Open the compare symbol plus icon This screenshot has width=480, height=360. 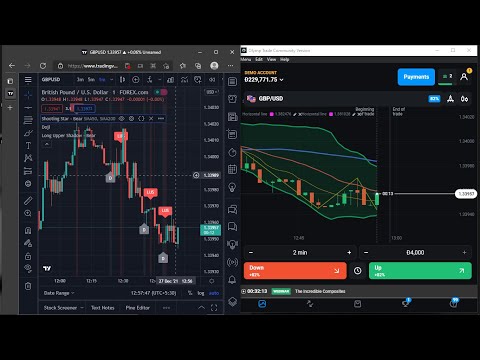pyautogui.click(x=136, y=80)
